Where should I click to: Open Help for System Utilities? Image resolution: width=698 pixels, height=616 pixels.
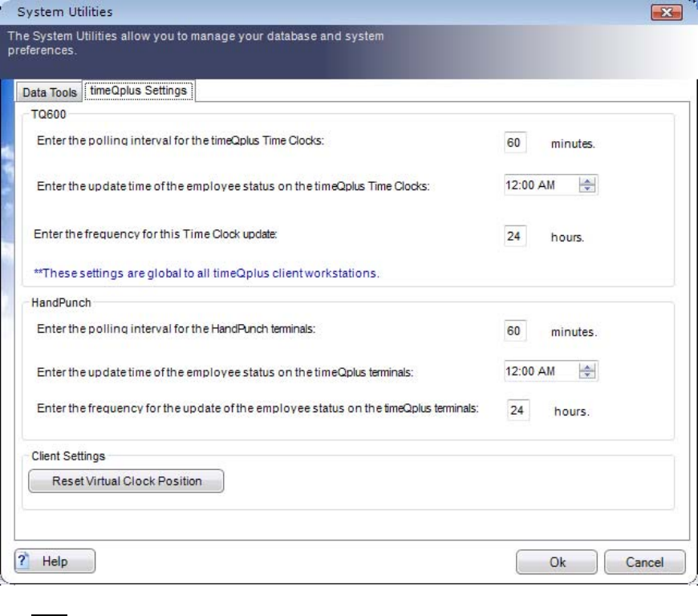click(55, 561)
